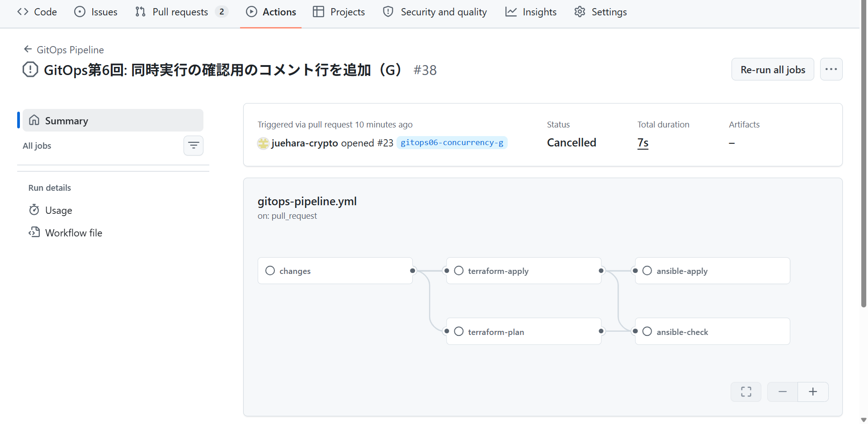The width and height of the screenshot is (868, 424).
Task: Click the ansible-check status circle icon
Action: [647, 331]
